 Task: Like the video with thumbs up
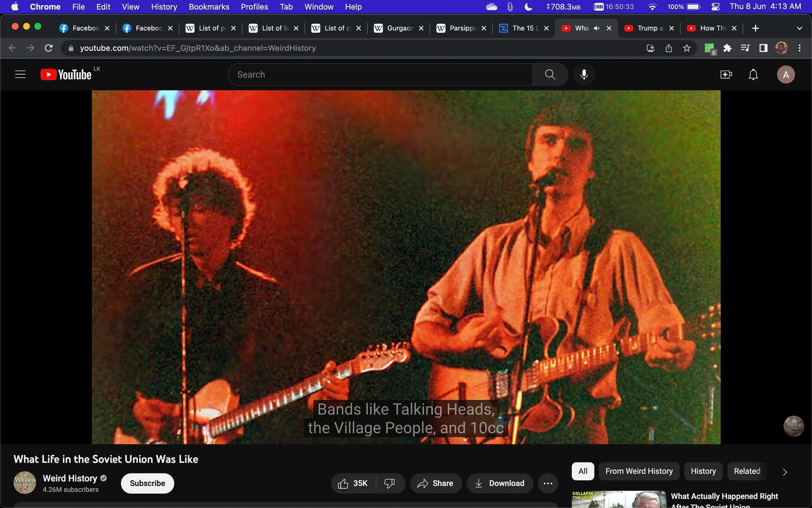353,483
